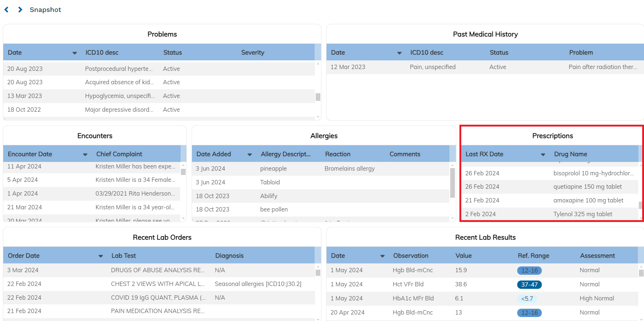Click Drug Name column header
Screen dimensions: 644x321
pos(571,154)
